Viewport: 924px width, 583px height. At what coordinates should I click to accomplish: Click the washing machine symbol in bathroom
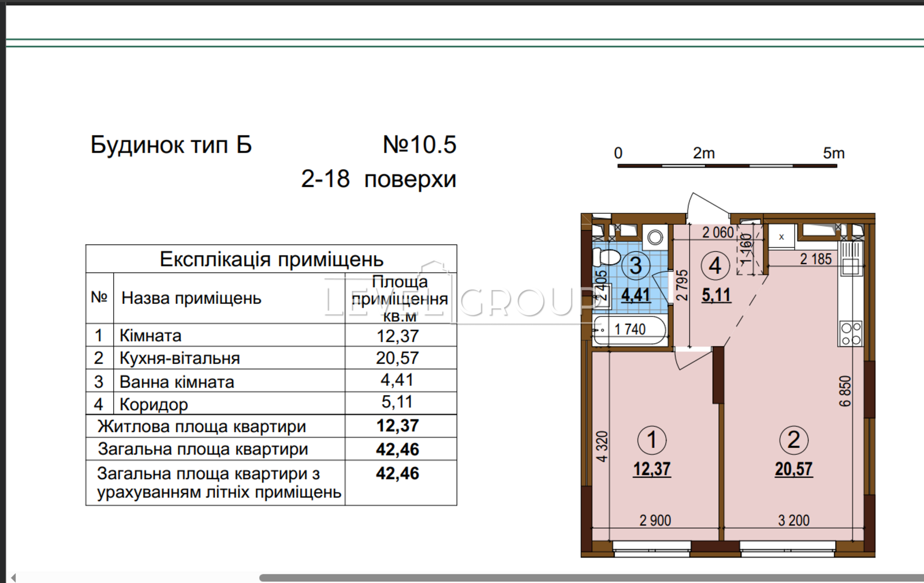point(654,237)
